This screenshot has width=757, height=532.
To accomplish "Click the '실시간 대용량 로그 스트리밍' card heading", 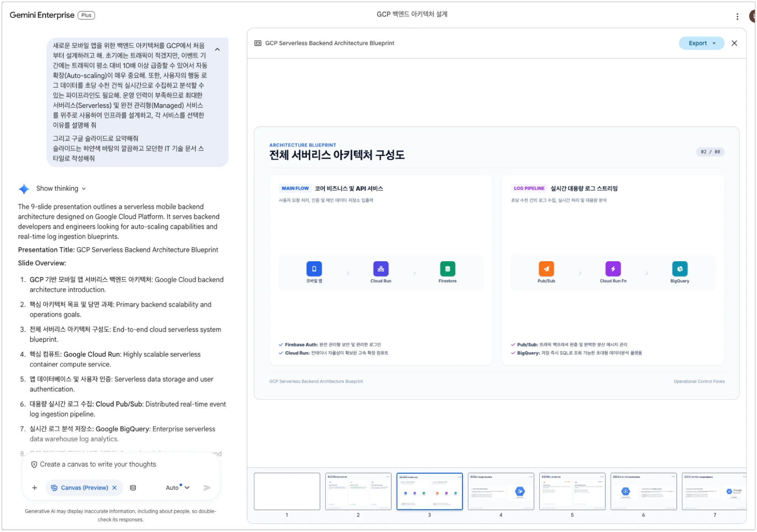I will (x=584, y=189).
